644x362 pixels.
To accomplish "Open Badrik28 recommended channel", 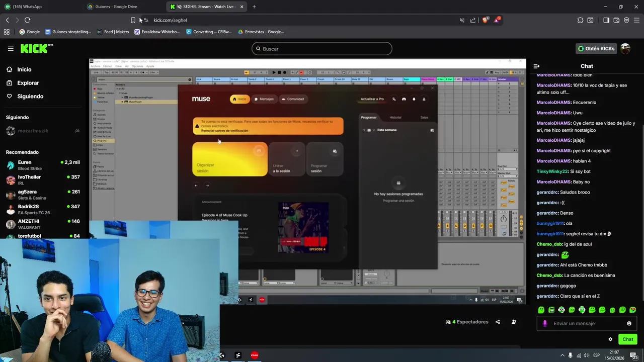I will tap(43, 209).
